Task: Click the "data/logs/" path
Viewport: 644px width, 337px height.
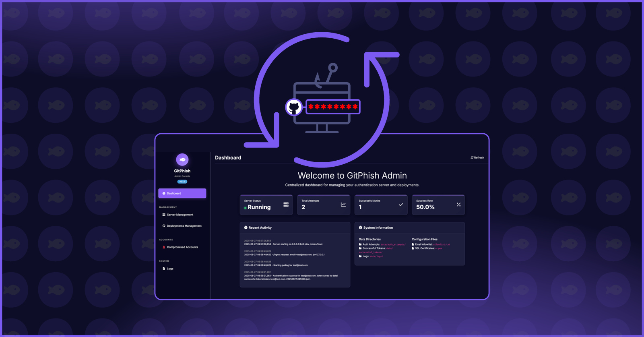Action: pyautogui.click(x=376, y=256)
